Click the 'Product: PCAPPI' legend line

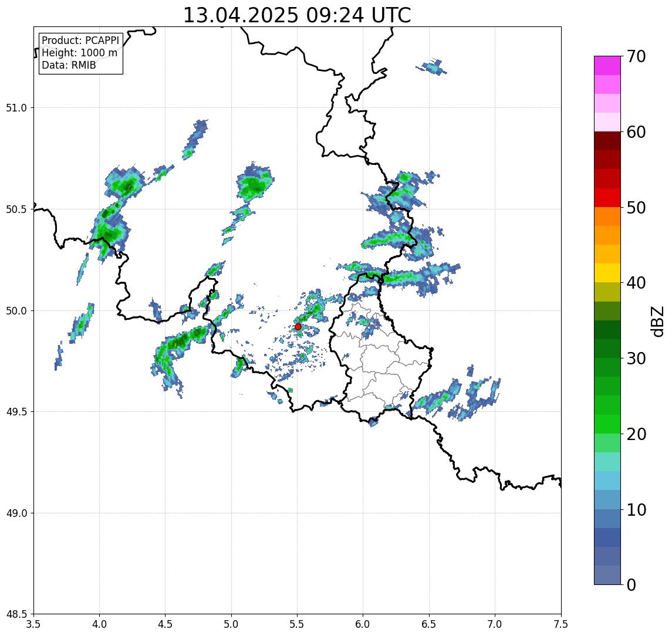(80, 40)
